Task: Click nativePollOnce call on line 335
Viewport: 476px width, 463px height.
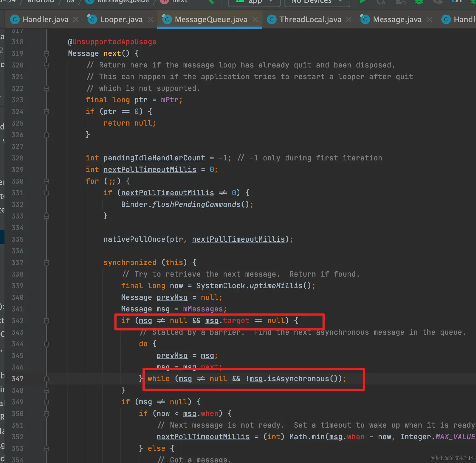Action: pyautogui.click(x=134, y=239)
